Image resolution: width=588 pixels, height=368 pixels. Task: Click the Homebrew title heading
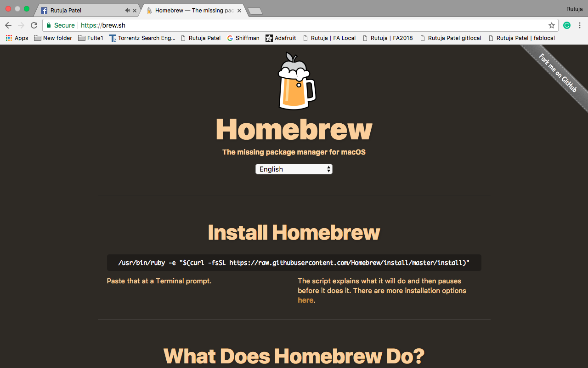[294, 129]
